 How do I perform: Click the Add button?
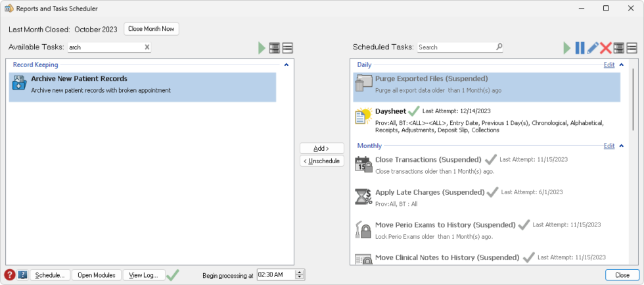pos(321,149)
